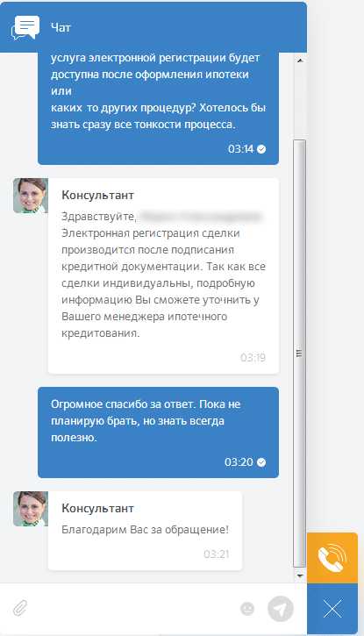Click the scrollbar down arrow

point(300,575)
